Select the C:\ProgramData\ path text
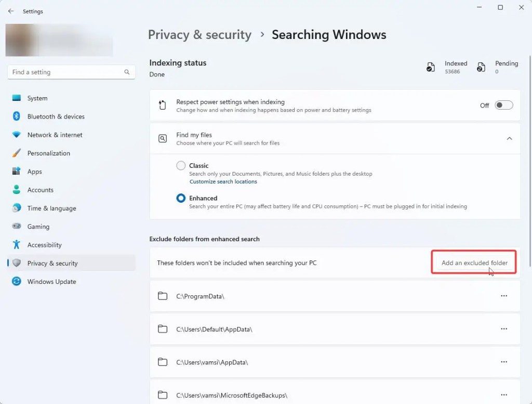 click(200, 296)
